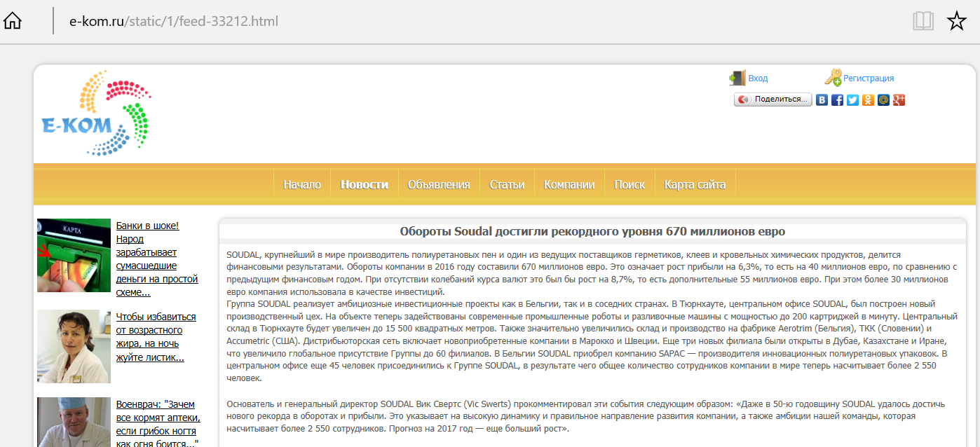Click the Поделиться share button

tap(773, 99)
